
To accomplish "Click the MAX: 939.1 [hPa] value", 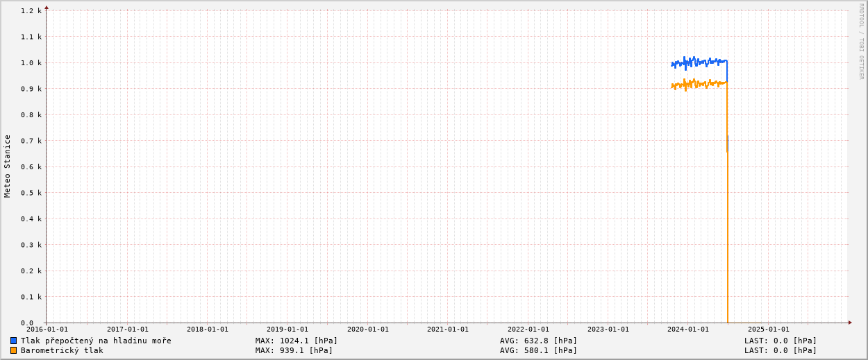I will coord(294,350).
